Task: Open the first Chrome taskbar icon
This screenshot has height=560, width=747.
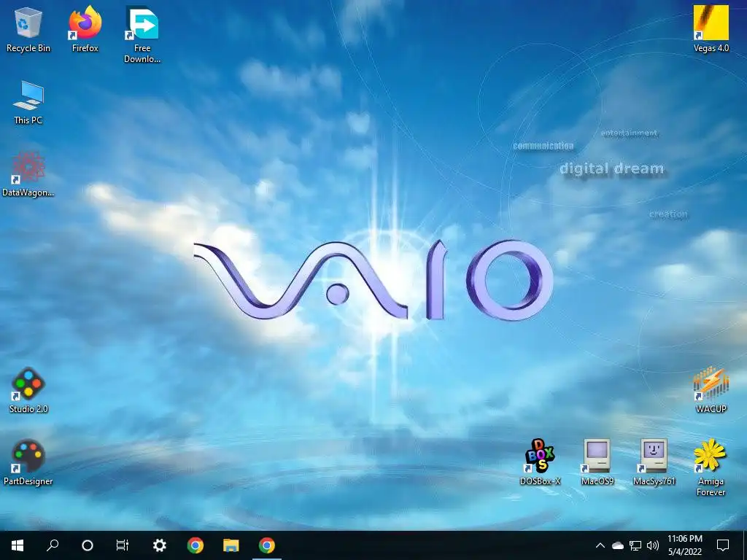Action: click(196, 545)
